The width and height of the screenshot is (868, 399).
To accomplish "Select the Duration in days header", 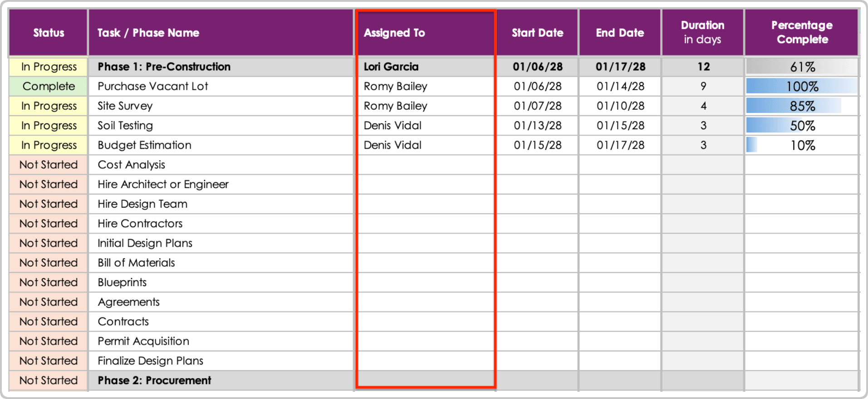I will [702, 32].
